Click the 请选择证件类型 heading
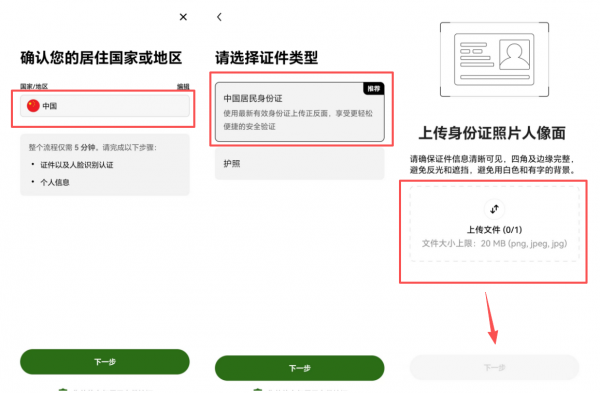 [x=266, y=58]
